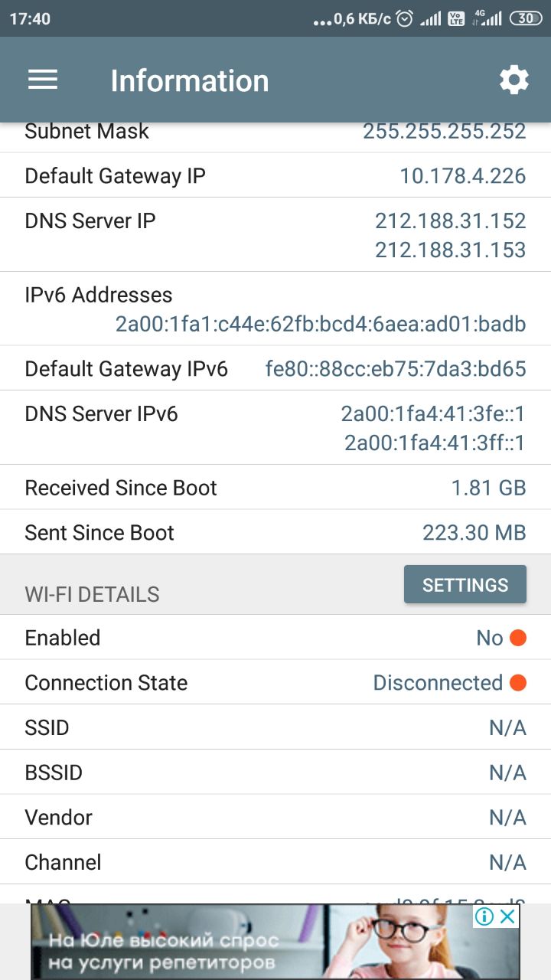Tap the orange Connection State dot
The width and height of the screenshot is (551, 980).
518,682
